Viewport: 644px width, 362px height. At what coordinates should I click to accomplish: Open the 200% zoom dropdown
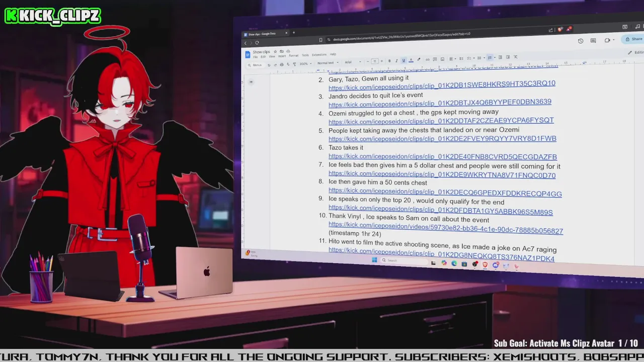click(x=306, y=64)
